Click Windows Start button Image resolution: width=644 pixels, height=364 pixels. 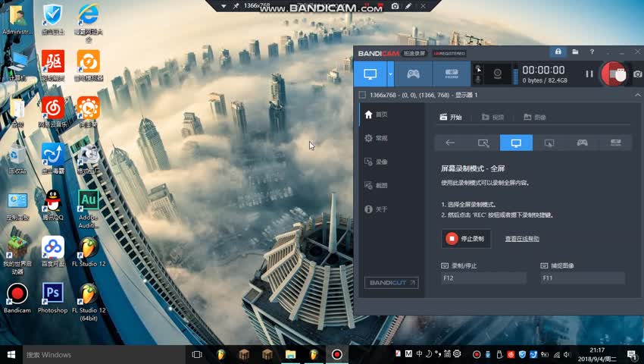pyautogui.click(x=11, y=355)
